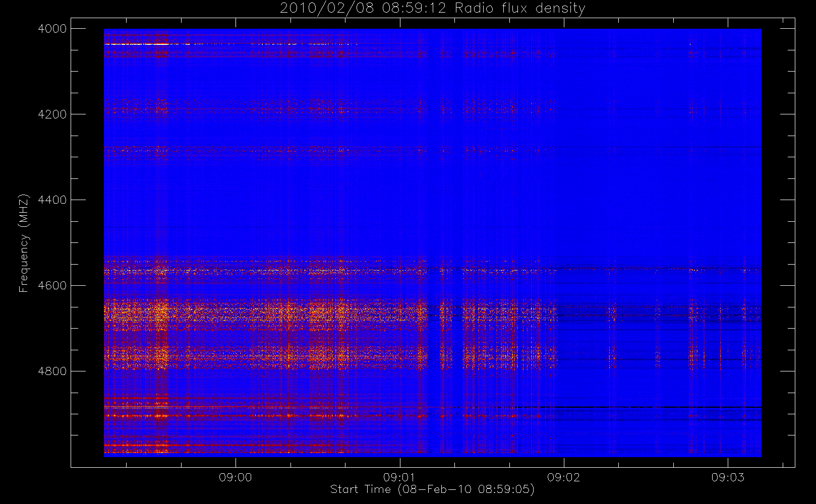
Task: Click the 09:00 time tick label
Action: tap(236, 477)
